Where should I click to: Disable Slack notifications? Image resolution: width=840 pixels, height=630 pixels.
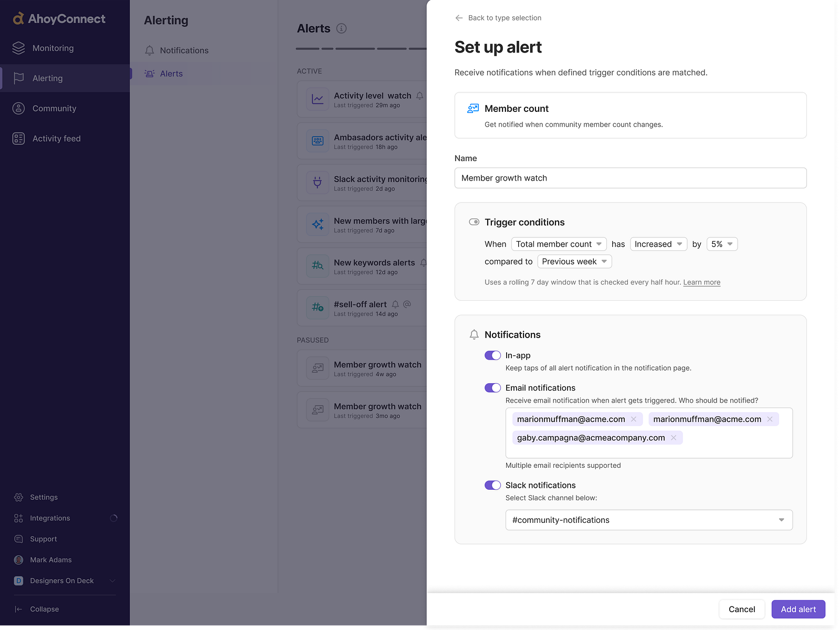(x=492, y=485)
